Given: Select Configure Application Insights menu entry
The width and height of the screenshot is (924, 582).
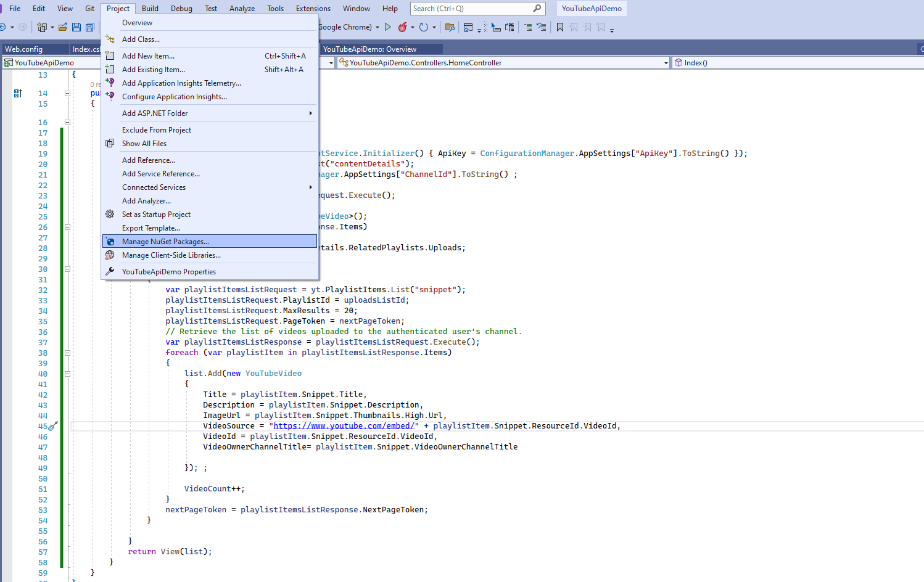Looking at the screenshot, I should pos(210,96).
